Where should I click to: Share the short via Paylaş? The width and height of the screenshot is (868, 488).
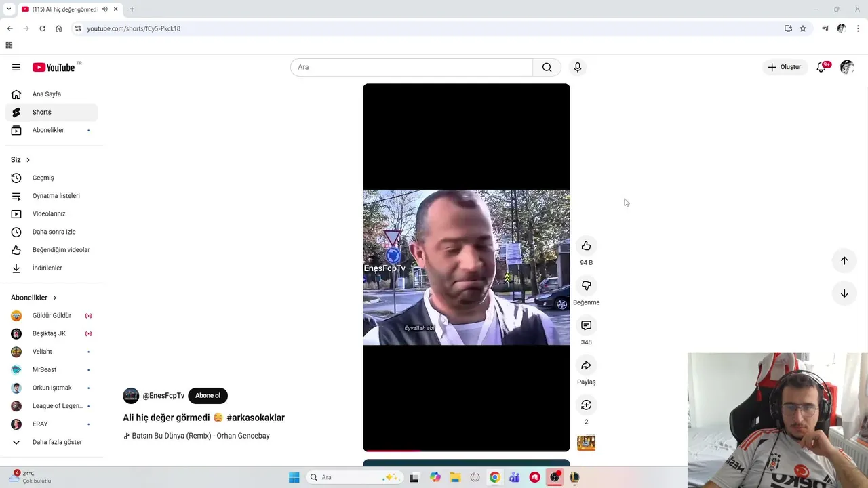click(x=586, y=365)
